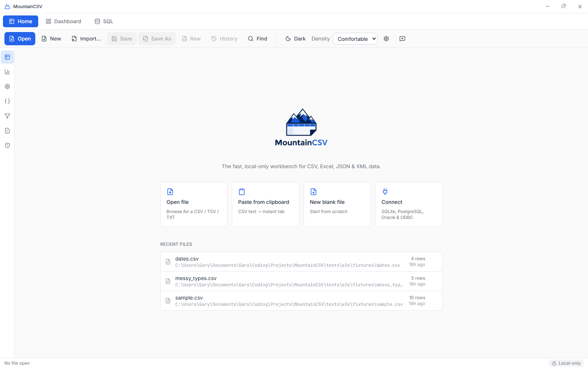Screen dimensions: 588x368
Task: Click the blue Open button
Action: click(x=20, y=39)
